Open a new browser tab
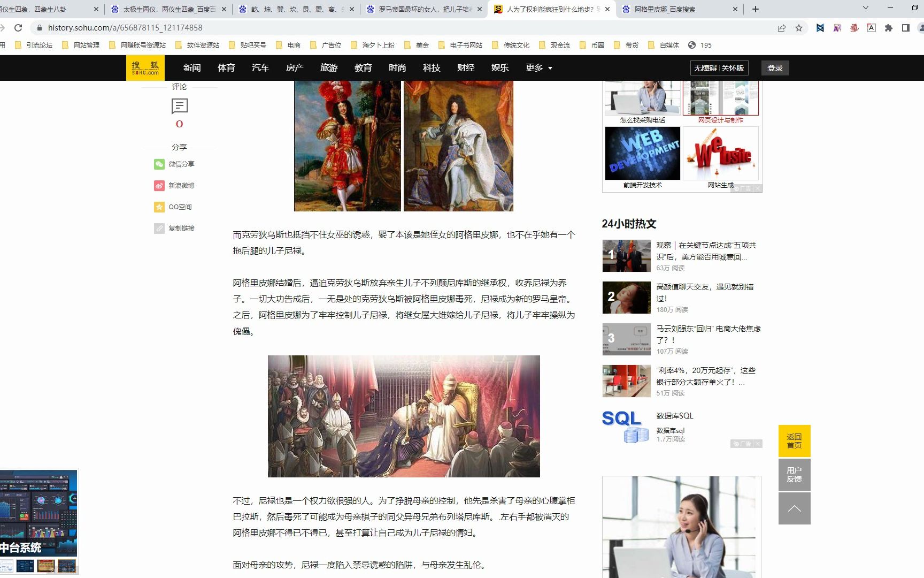Screen dimensions: 924x578 tap(755, 9)
